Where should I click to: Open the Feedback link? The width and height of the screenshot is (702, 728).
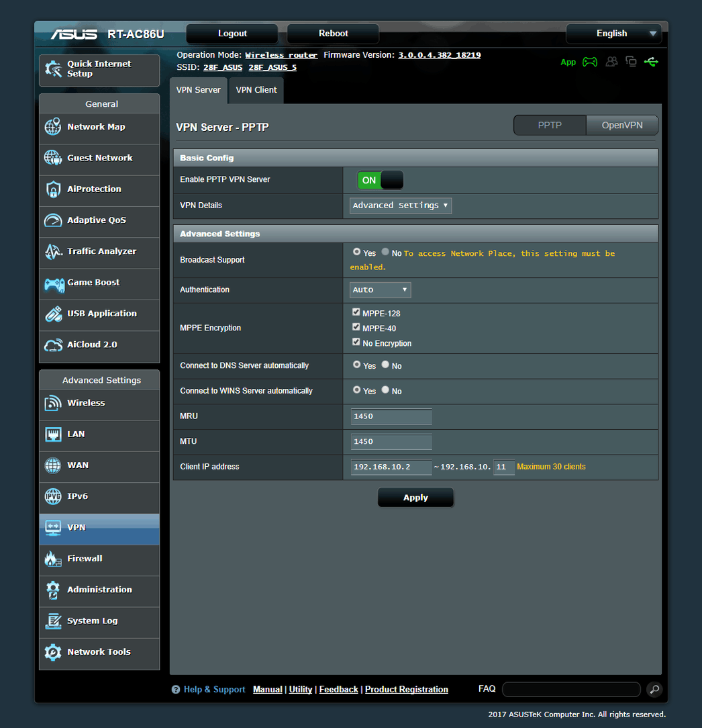click(x=338, y=690)
